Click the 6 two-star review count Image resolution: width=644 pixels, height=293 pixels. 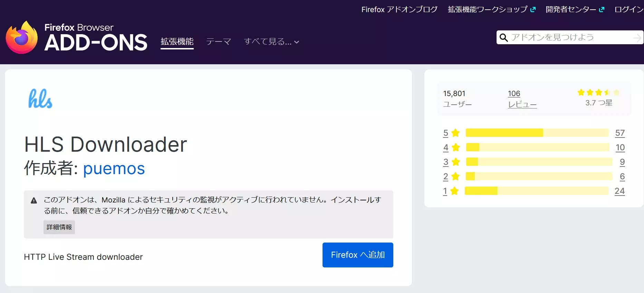click(x=622, y=177)
